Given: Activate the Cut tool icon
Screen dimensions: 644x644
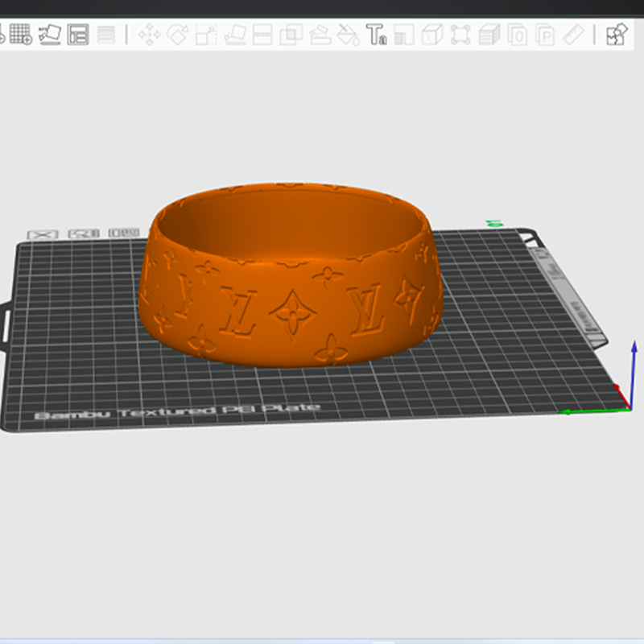Looking at the screenshot, I should point(262,34).
